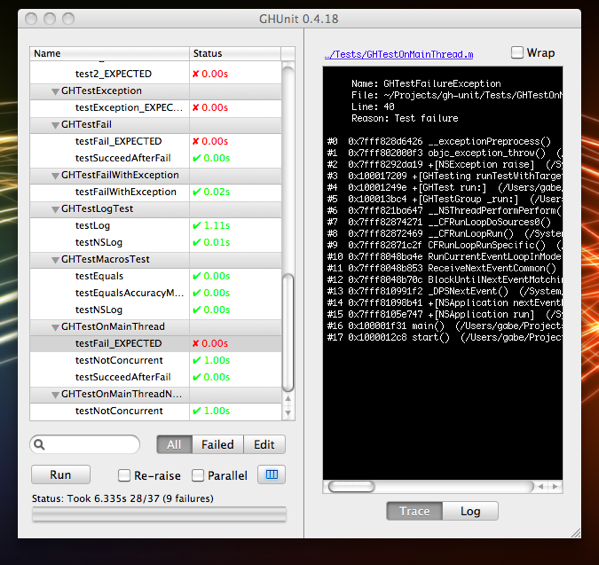Viewport: 599px width, 565px height.
Task: Enable the Parallel checkbox
Action: coord(198,476)
